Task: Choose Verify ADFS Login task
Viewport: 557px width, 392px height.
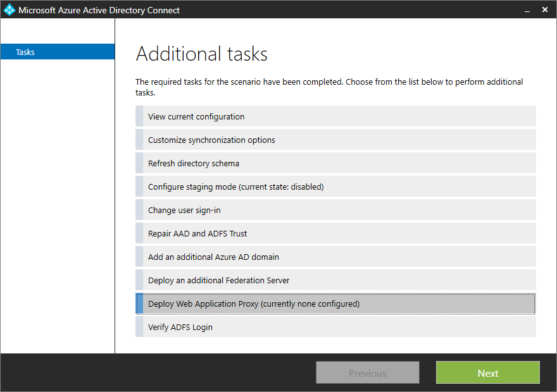Action: 335,327
